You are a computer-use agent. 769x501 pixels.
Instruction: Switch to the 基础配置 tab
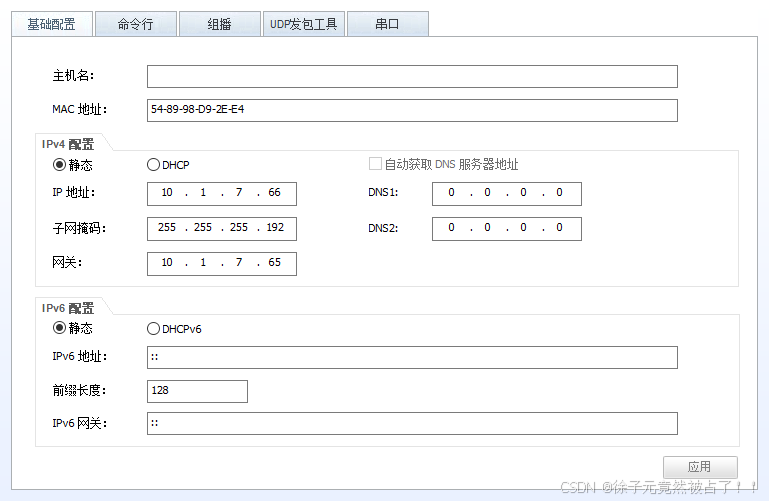[x=52, y=24]
